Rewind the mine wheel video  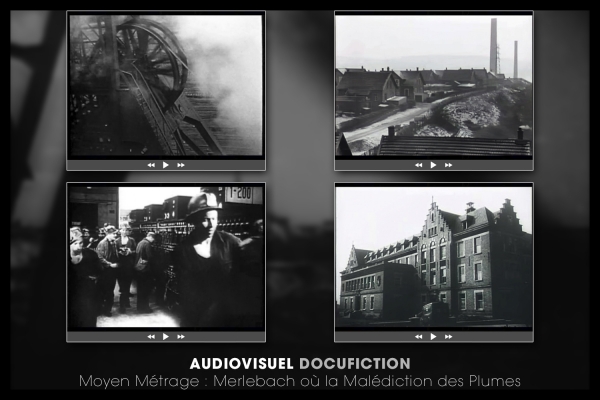click(151, 165)
